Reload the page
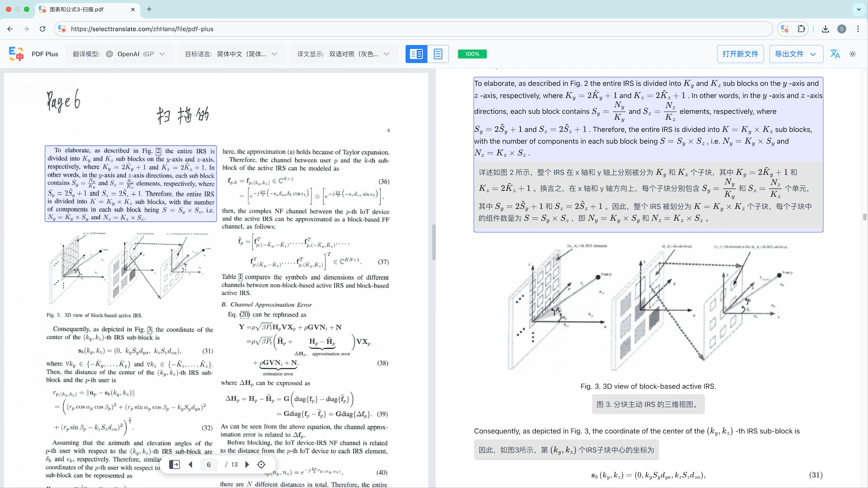 [x=42, y=29]
